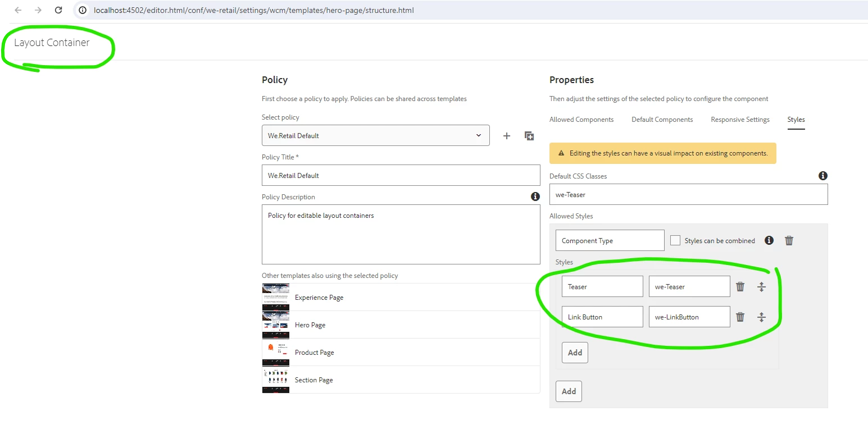
Task: Edit Default CSS Classes field
Action: pos(689,194)
